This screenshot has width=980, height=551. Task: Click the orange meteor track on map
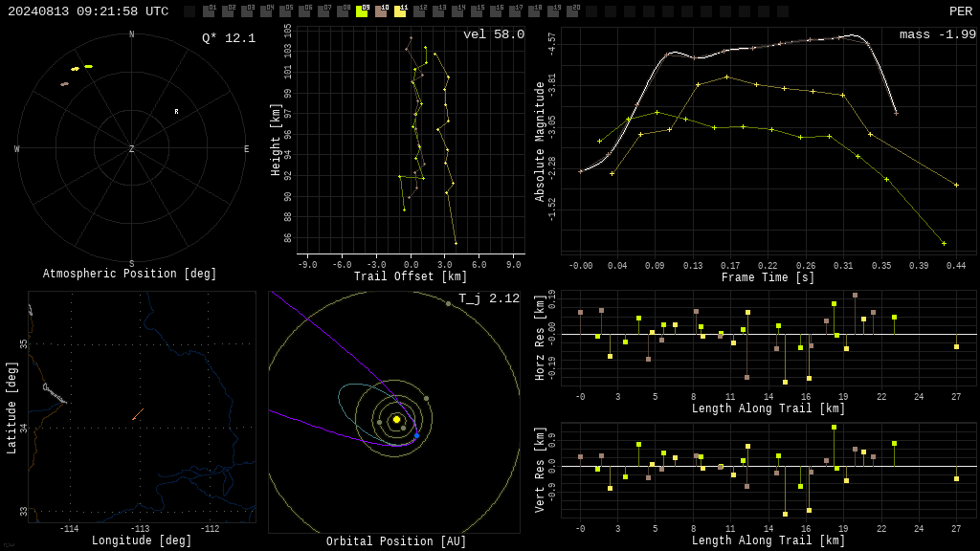coord(138,414)
